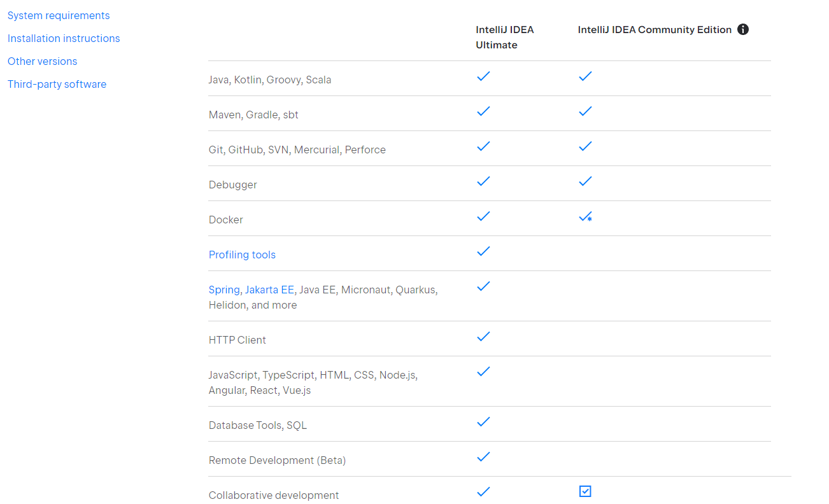Screen dimensions: 829x504
Task: Click the 'Java, Kotlin, Groovy, Scala' row label
Action: 270,80
